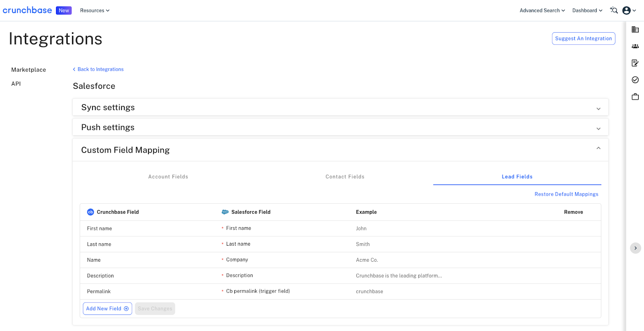
Task: Click the Salesforce Last name field
Action: tap(238, 244)
